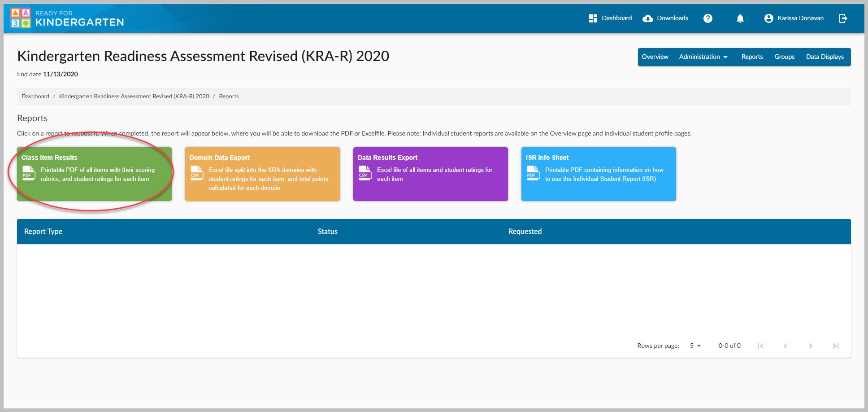Click the user account avatar icon
868x412 pixels.
(x=768, y=18)
